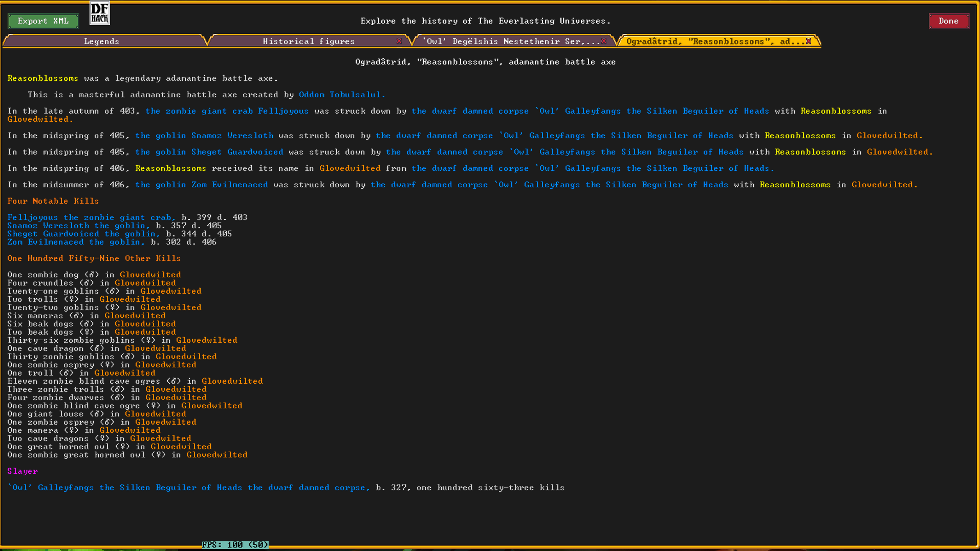
Task: Open Glovedwilted on Twenty-one goblins row
Action: (x=171, y=291)
